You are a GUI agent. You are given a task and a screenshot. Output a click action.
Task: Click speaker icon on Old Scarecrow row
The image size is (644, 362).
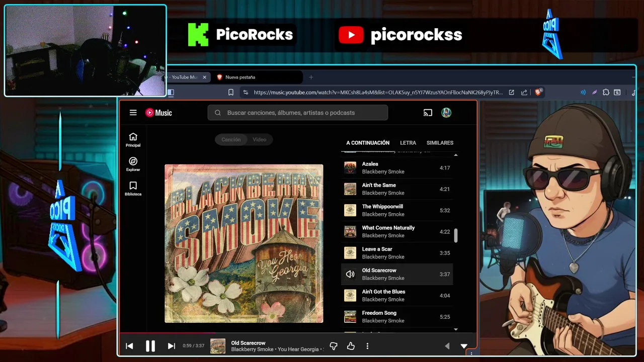click(350, 275)
